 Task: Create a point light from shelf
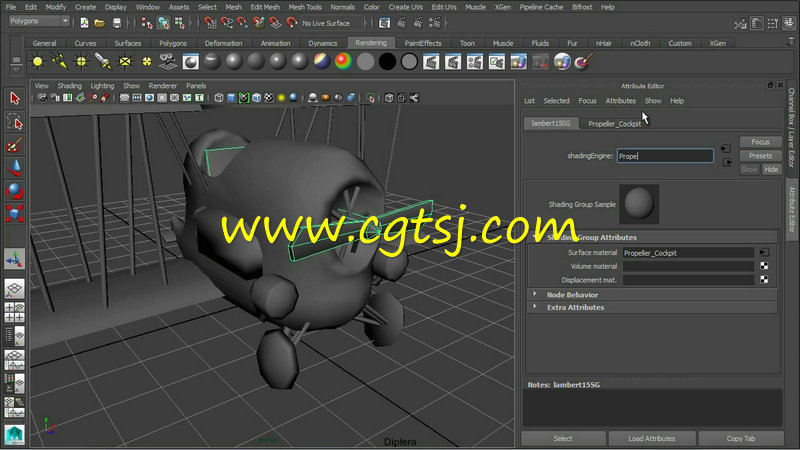(82, 62)
